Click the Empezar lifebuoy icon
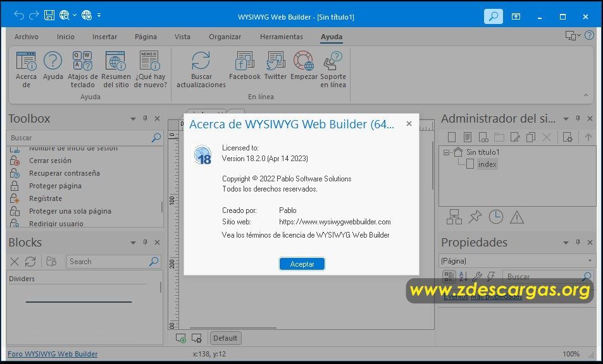The width and height of the screenshot is (603, 364). tap(304, 61)
